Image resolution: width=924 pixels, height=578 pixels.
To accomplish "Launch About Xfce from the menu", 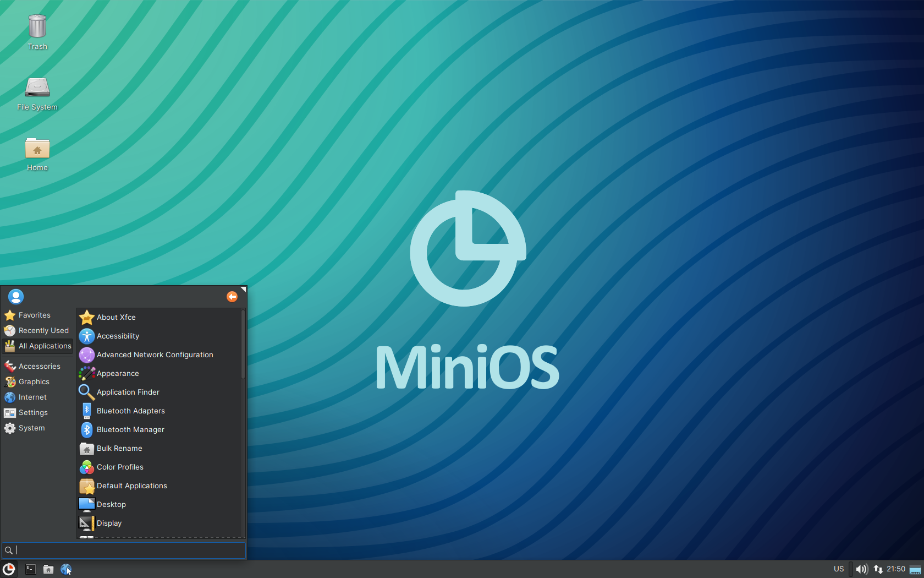I will point(159,317).
